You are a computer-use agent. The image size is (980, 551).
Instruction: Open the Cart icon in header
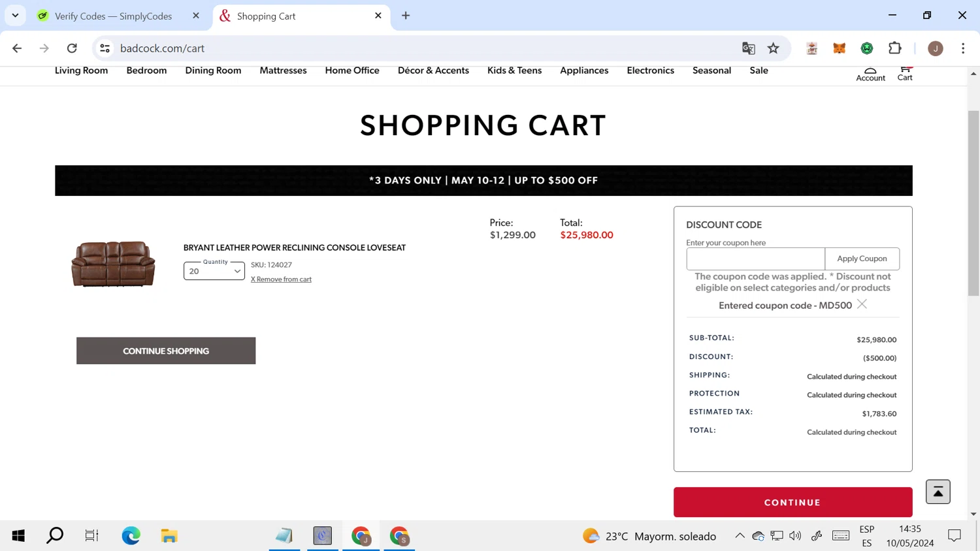pos(905,74)
